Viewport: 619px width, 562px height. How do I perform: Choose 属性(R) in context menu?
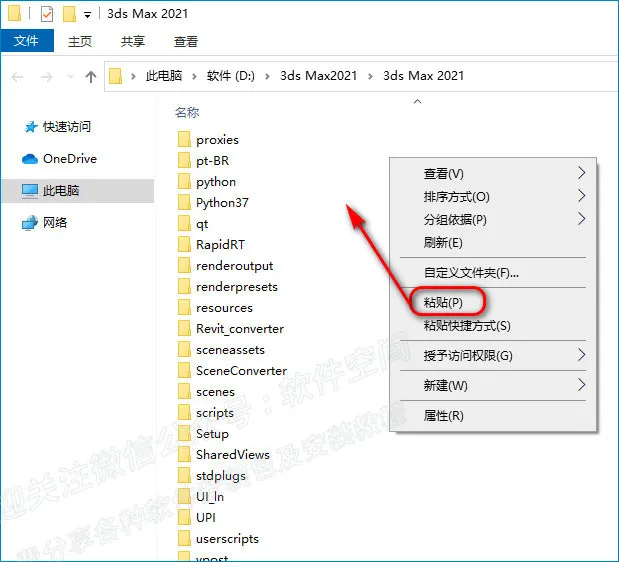493,415
